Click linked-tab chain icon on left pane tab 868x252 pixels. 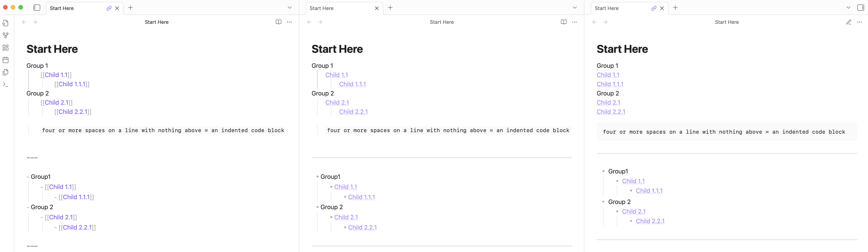[109, 8]
